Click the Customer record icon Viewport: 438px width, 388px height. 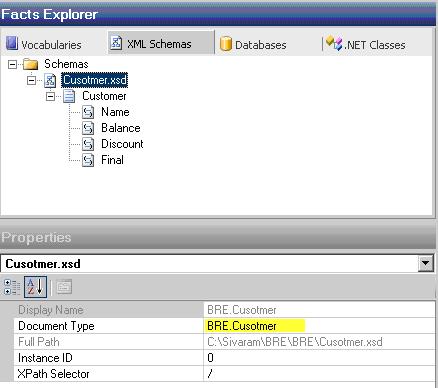69,96
